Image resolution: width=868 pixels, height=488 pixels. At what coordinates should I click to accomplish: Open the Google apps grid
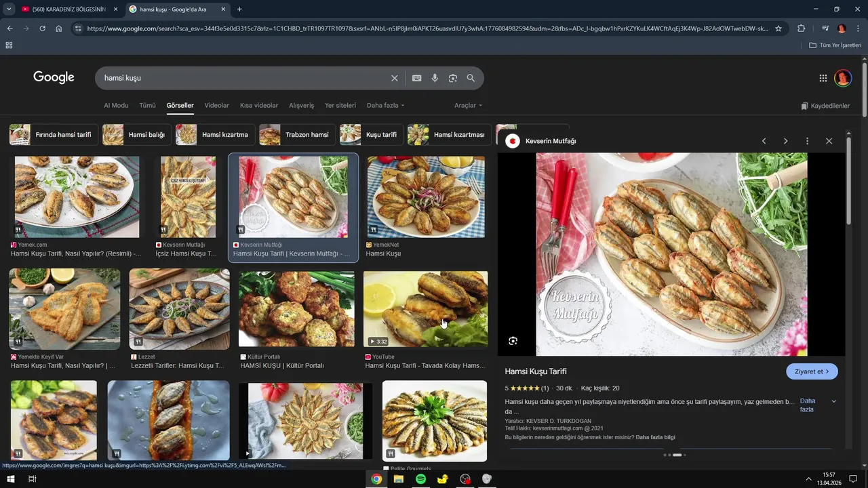(x=823, y=78)
